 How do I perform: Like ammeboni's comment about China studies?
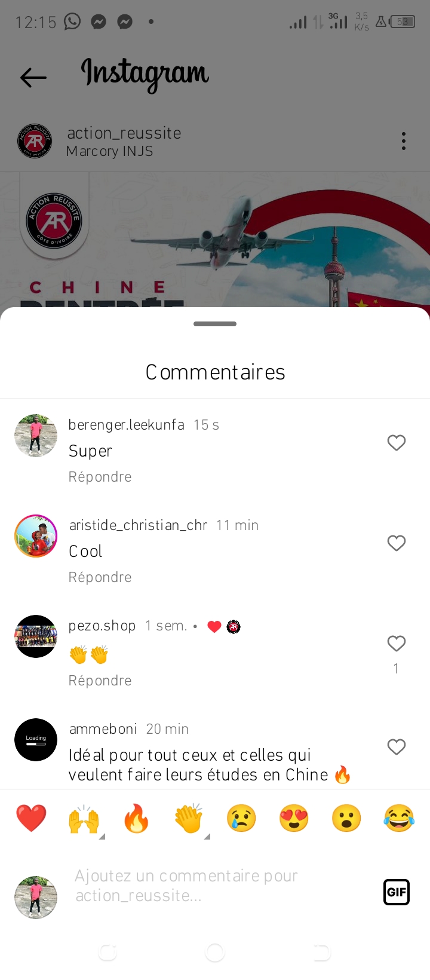click(397, 747)
